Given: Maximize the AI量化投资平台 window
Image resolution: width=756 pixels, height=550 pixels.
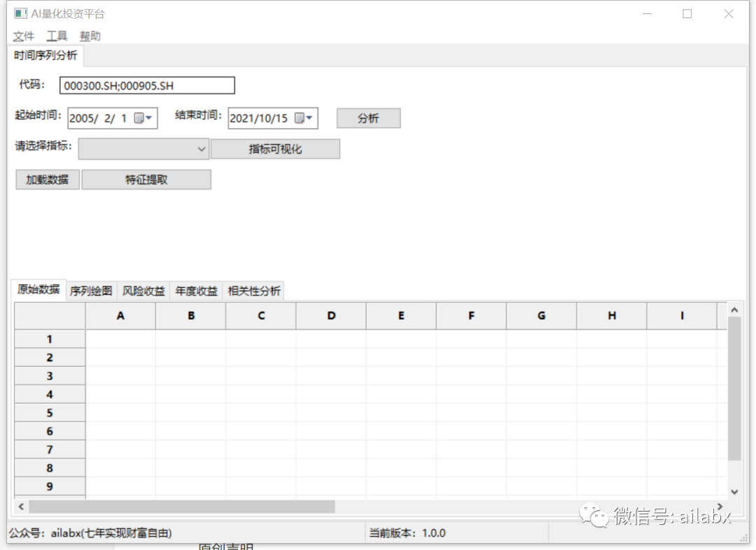Looking at the screenshot, I should (x=687, y=14).
